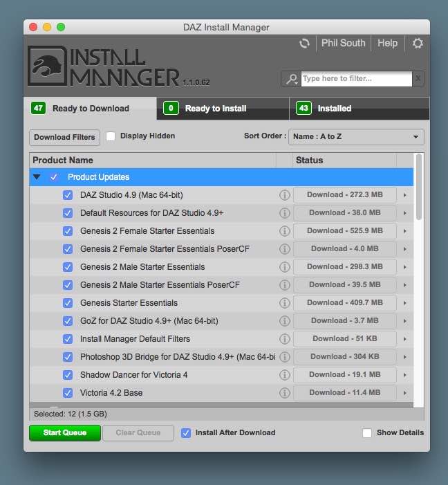This screenshot has width=448, height=485.
Task: Click Download - 3.7 MB button
Action: pyautogui.click(x=345, y=321)
